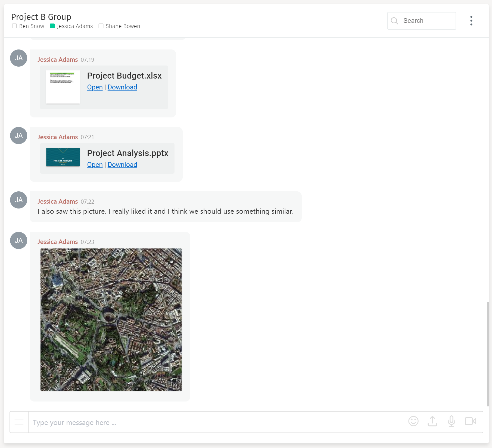Start a video call
Viewport: 492px width, 448px height.
[471, 422]
